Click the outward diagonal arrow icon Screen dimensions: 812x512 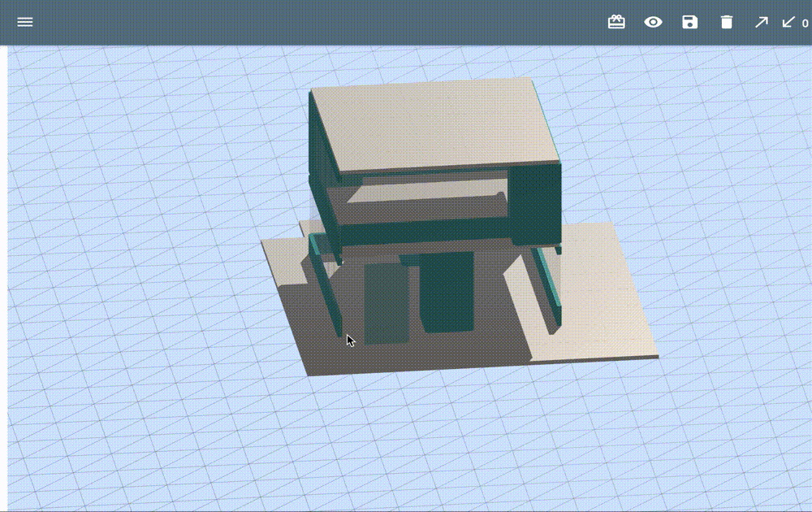pyautogui.click(x=761, y=22)
